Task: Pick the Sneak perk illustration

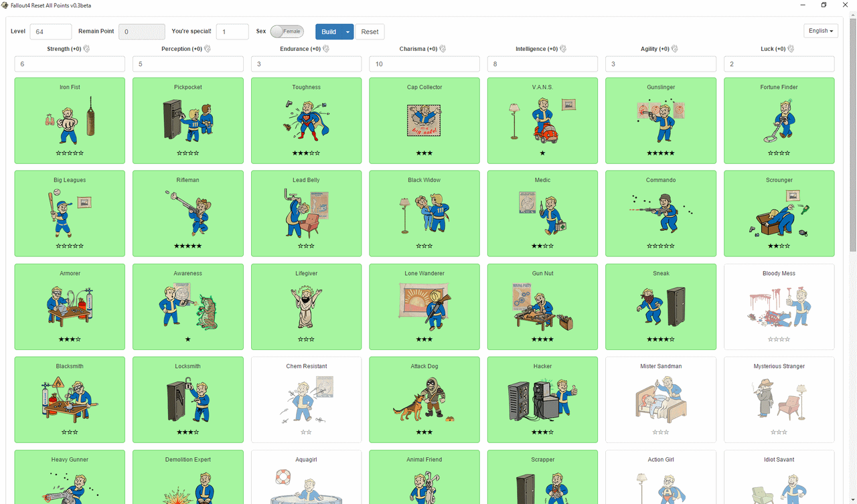Action: click(x=661, y=307)
